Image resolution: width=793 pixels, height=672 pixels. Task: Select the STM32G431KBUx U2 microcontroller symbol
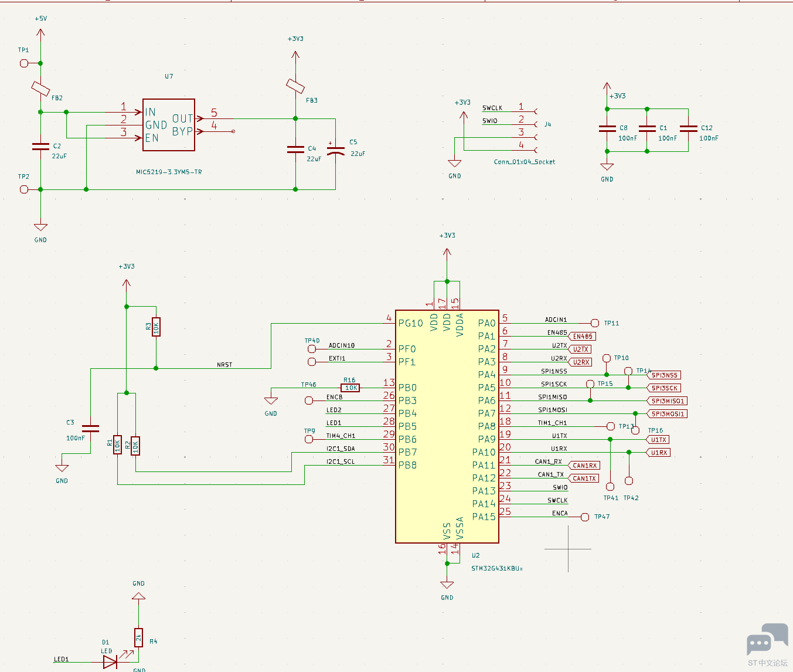coord(447,426)
